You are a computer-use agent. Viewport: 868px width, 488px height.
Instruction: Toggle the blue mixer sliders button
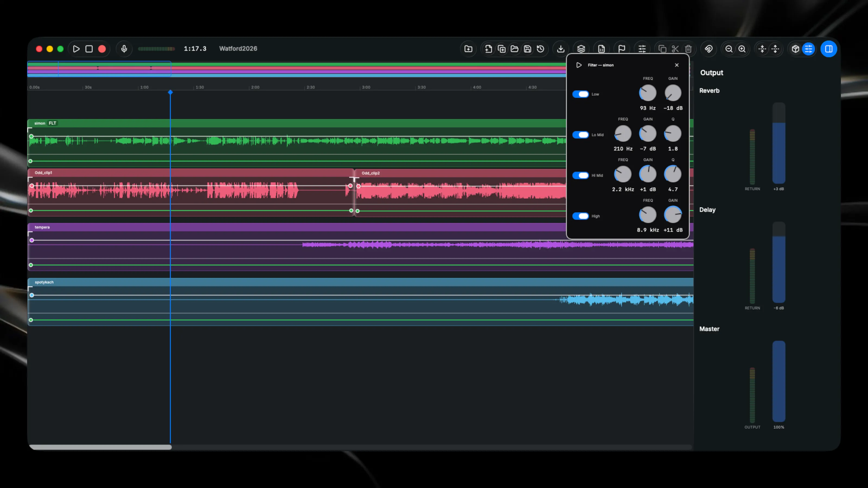pyautogui.click(x=809, y=49)
